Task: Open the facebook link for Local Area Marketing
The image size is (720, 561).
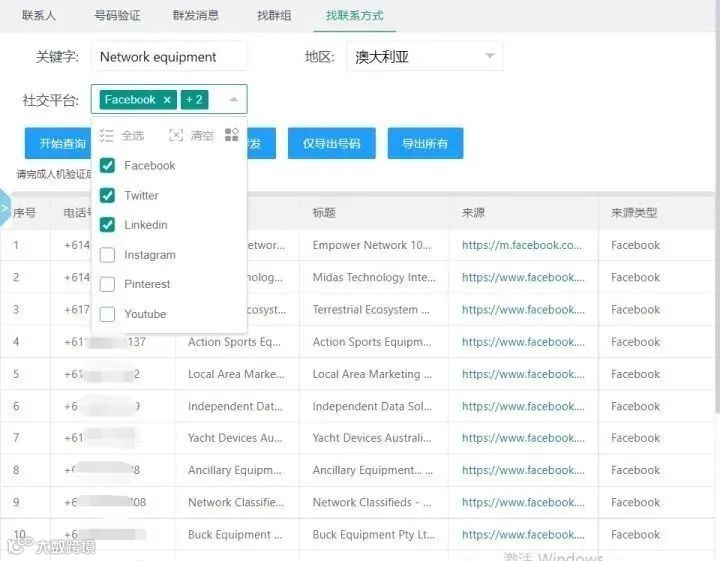Action: pos(523,374)
